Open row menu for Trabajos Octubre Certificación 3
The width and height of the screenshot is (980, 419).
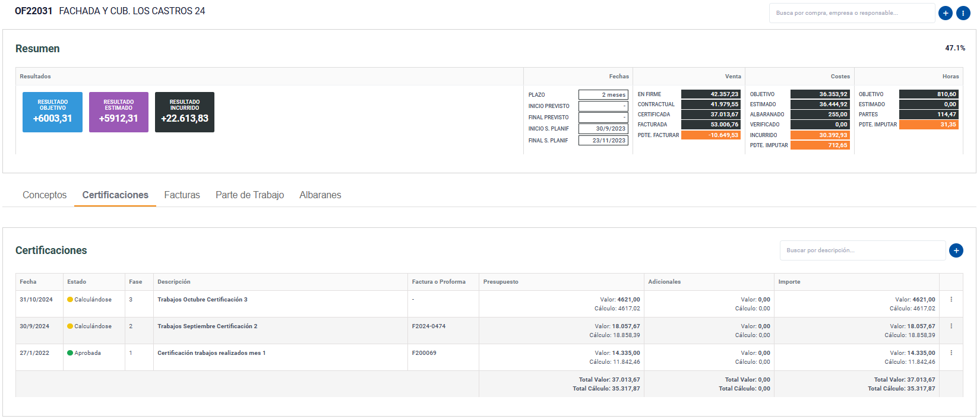tap(951, 300)
